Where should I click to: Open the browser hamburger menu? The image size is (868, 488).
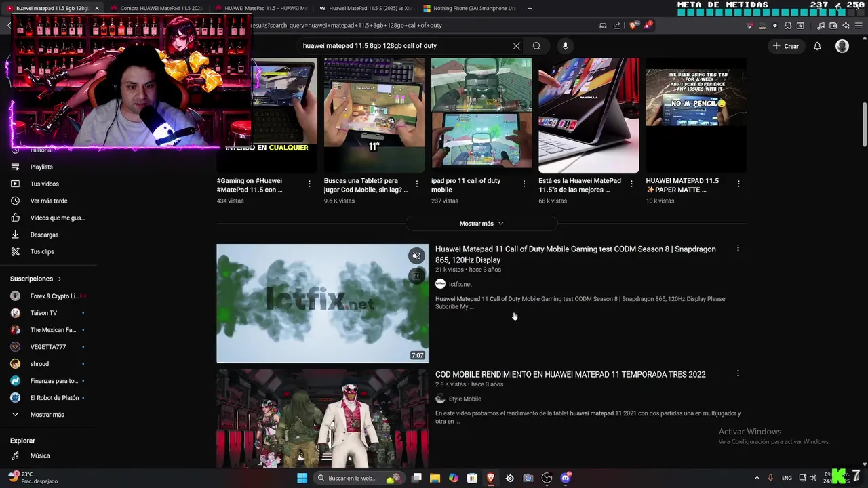[858, 26]
